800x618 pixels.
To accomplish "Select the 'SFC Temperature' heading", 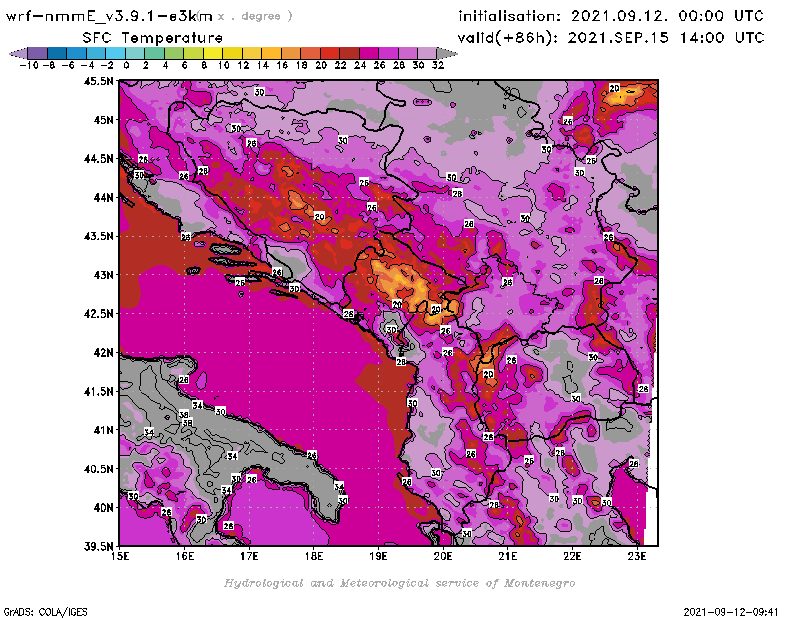I will 153,38.
